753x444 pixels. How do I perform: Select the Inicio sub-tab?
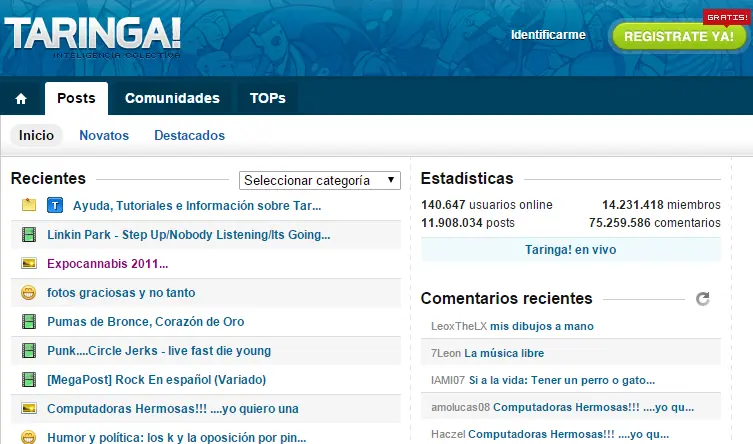click(x=36, y=135)
